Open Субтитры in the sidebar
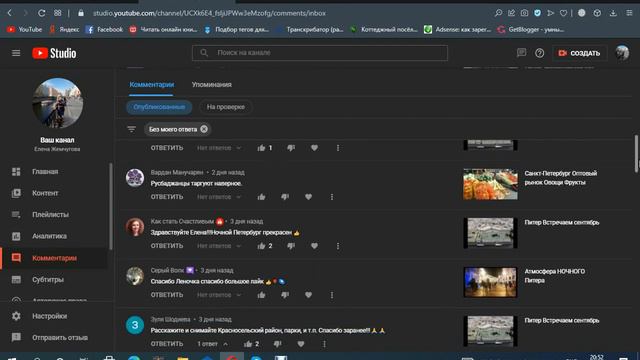The width and height of the screenshot is (640, 360). [47, 280]
